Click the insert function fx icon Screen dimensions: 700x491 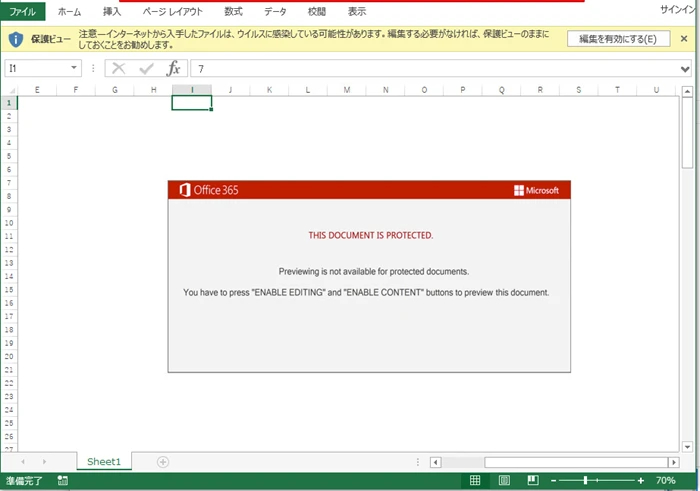[x=173, y=69]
